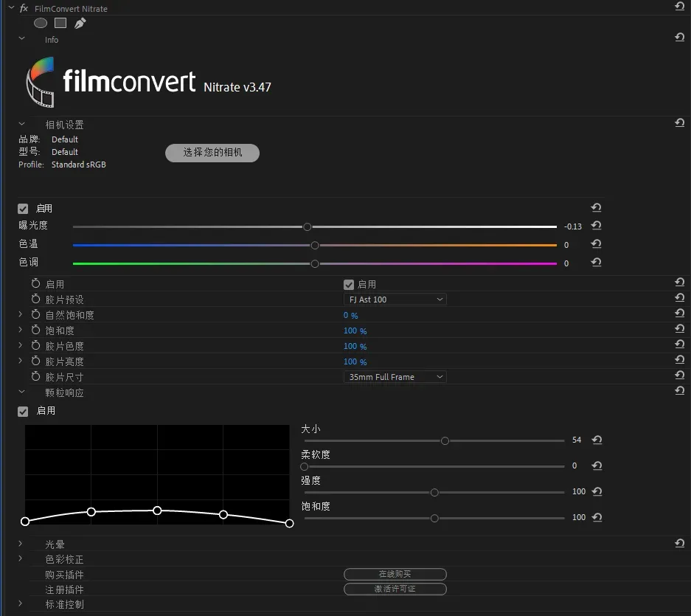Reset the exposure (曝光度) value
Screen dimensions: 691x616
596,226
